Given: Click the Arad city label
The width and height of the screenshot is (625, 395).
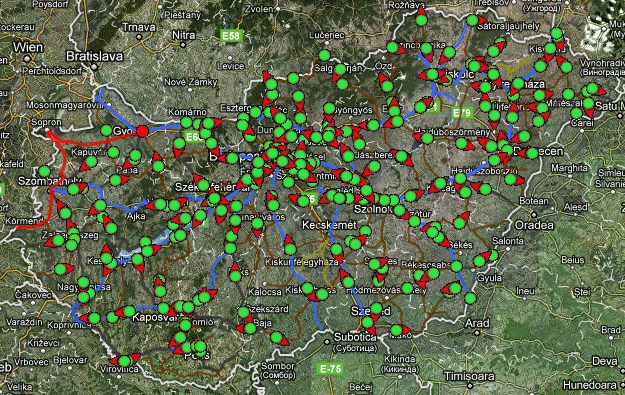Looking at the screenshot, I should pyautogui.click(x=478, y=323).
